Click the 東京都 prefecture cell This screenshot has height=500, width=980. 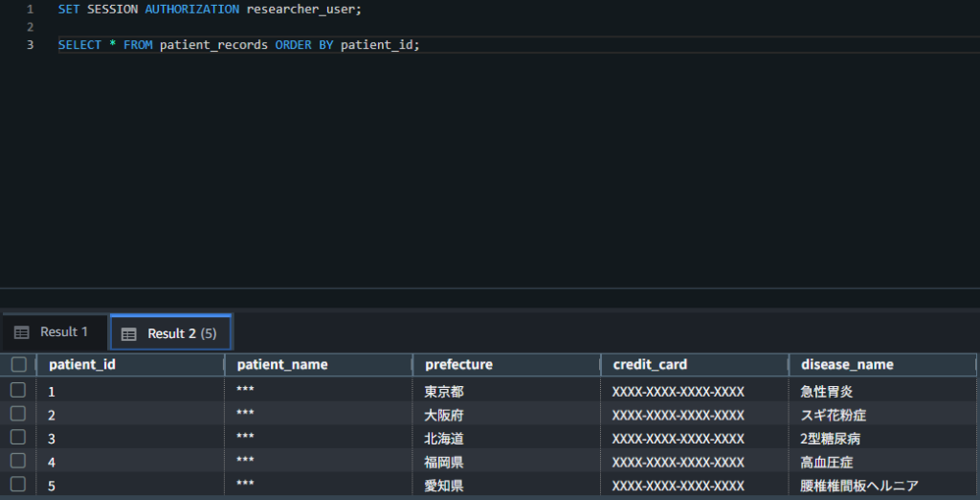pos(507,392)
